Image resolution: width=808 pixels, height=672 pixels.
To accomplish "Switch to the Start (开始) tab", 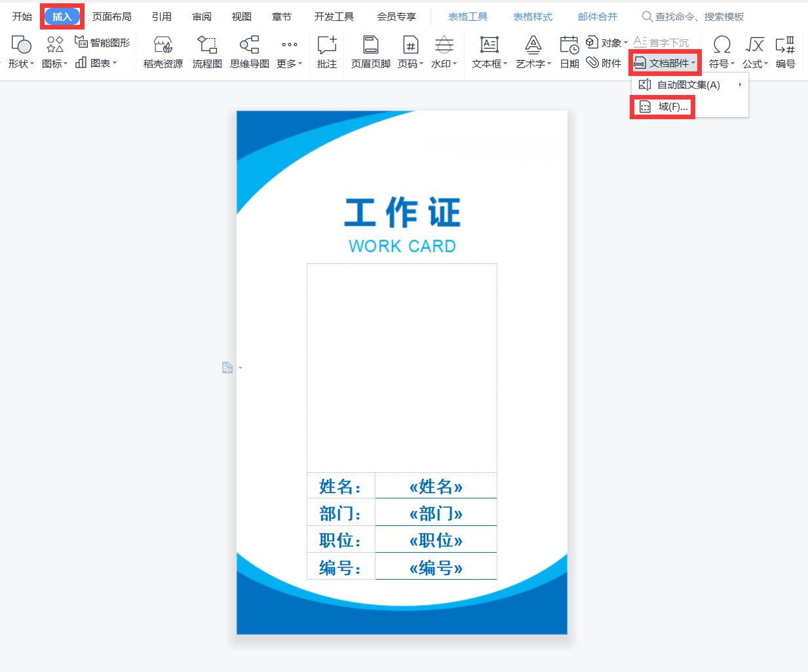I will tap(22, 16).
